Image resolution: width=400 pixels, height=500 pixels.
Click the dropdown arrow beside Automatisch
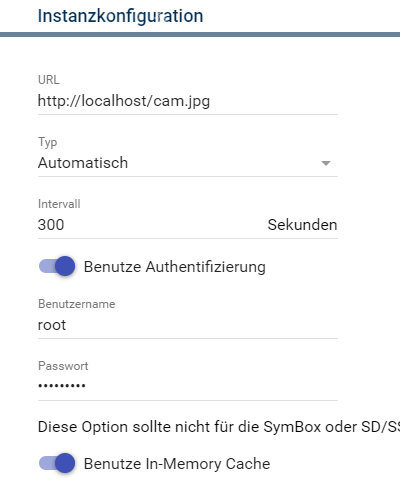(326, 163)
